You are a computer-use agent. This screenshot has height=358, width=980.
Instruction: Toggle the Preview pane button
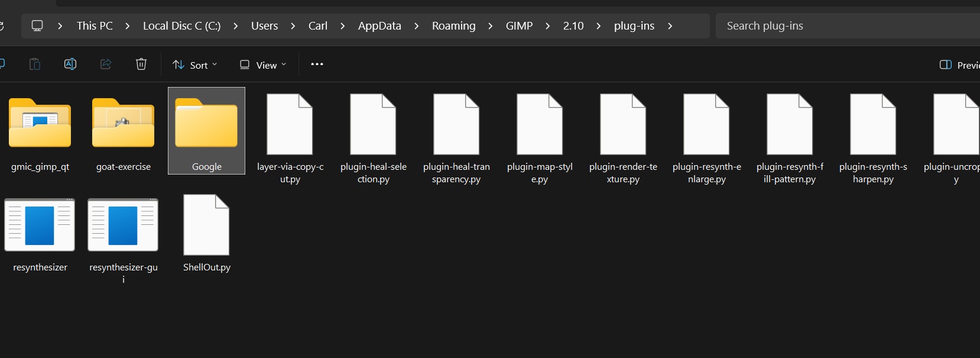(x=959, y=65)
